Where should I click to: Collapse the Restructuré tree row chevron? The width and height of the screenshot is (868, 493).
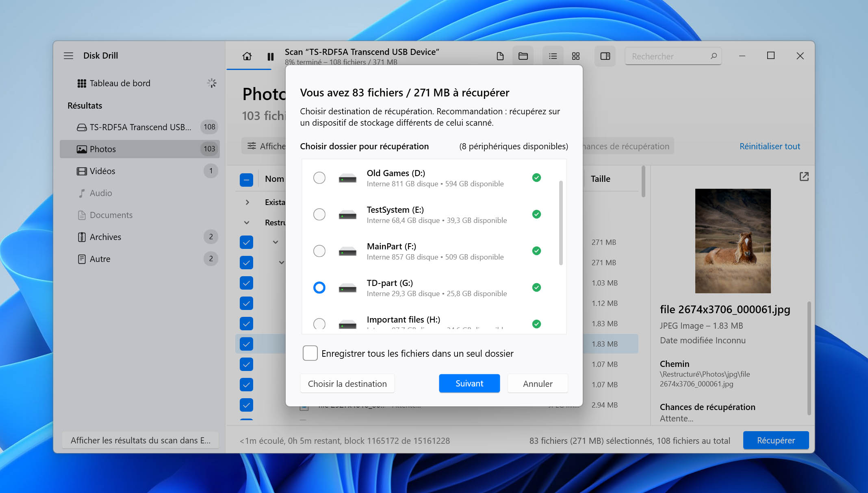coord(247,223)
